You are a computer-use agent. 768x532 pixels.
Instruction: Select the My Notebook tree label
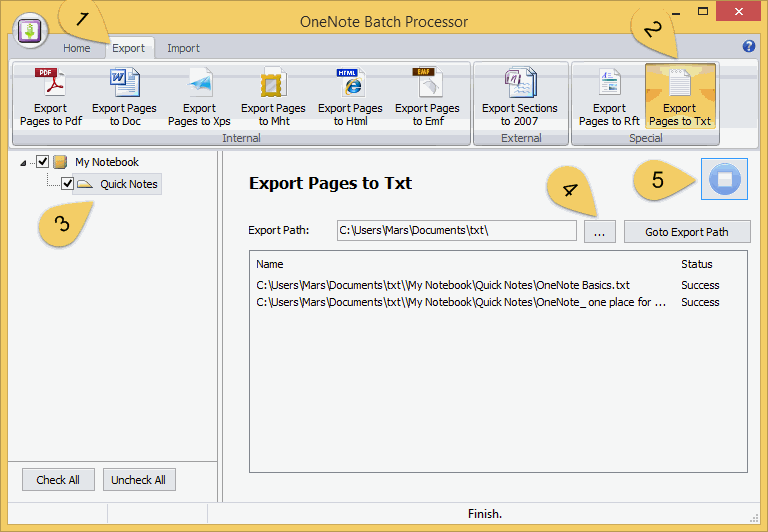click(x=107, y=162)
